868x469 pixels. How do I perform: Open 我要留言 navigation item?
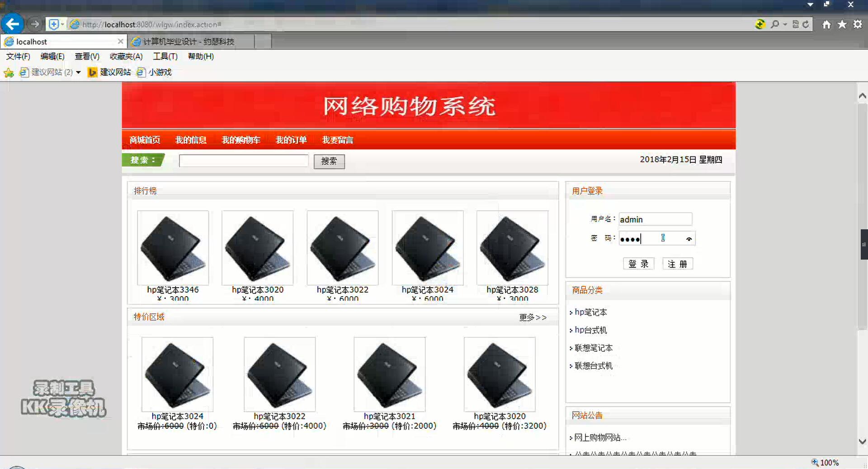[x=337, y=140]
